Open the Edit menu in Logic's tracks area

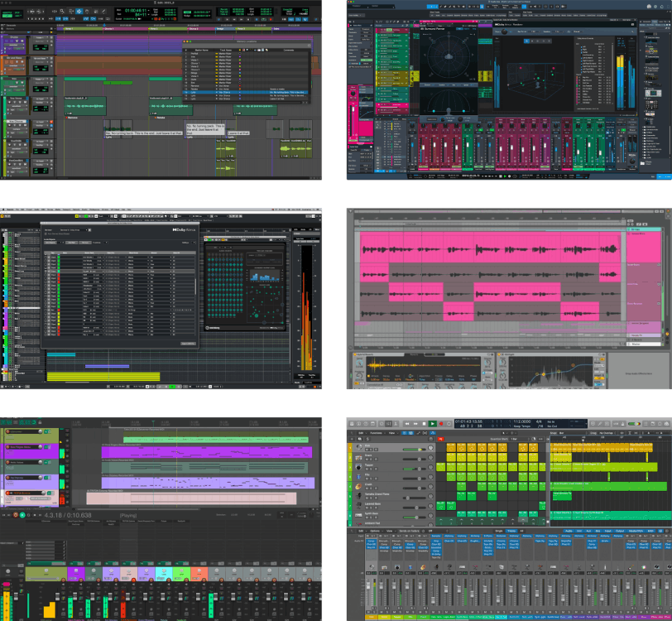(x=361, y=433)
